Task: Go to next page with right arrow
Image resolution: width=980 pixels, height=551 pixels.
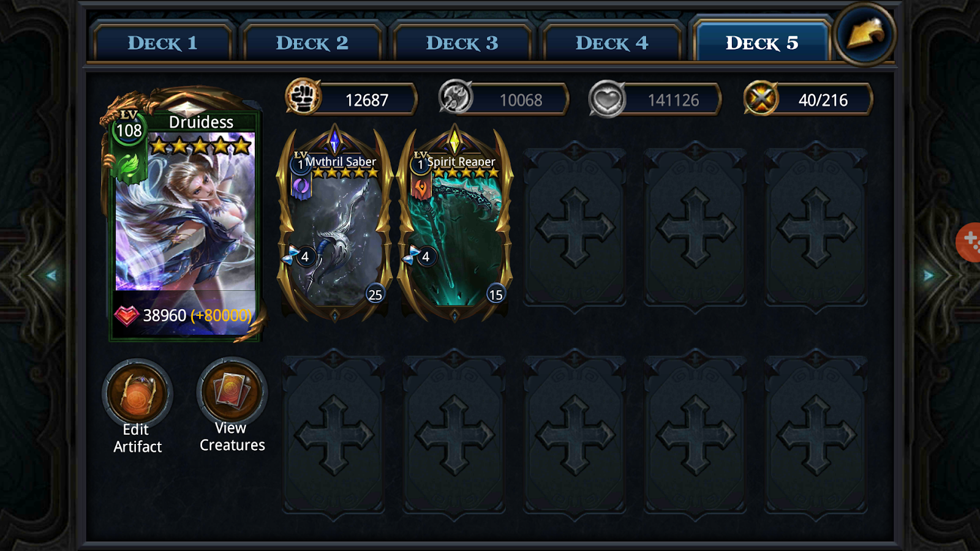Action: tap(929, 275)
